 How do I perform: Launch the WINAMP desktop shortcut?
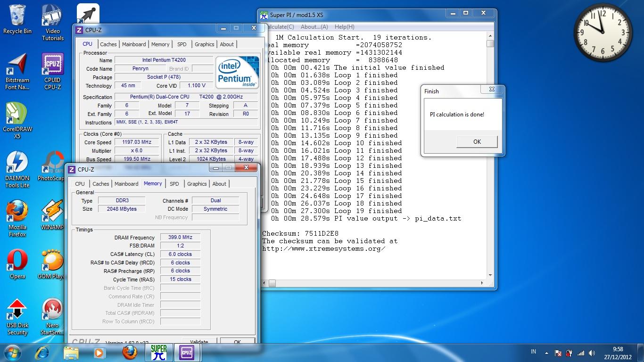tap(52, 215)
